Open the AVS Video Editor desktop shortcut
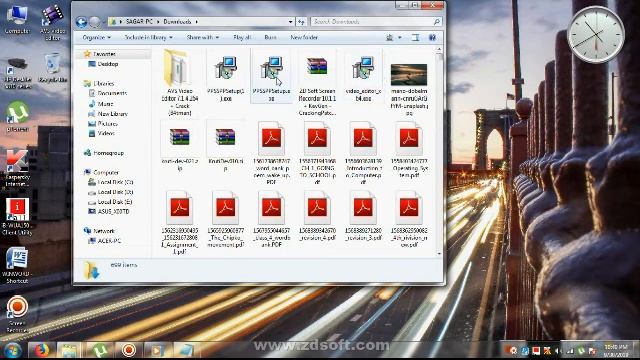Screen dimensions: 640x360 tap(53, 22)
